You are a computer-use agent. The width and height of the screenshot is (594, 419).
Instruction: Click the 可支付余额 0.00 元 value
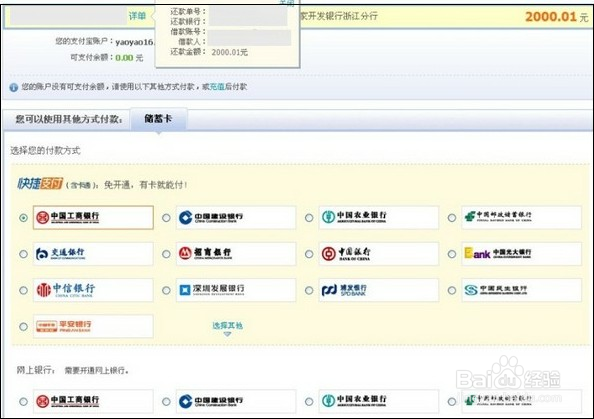coord(129,58)
